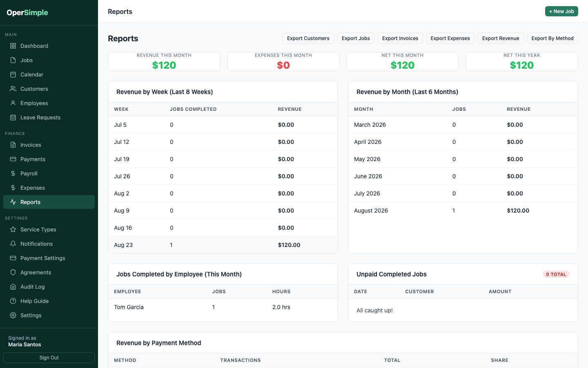Click the 'All caught up!' message
588x368 pixels.
coord(374,310)
